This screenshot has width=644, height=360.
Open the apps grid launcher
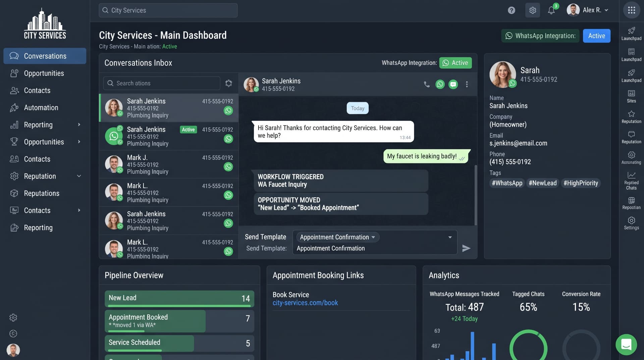[632, 10]
